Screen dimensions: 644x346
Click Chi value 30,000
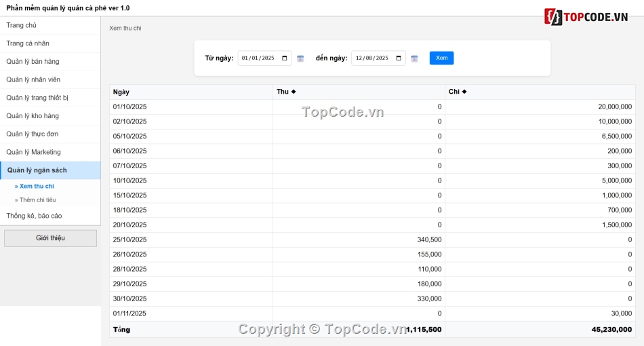pos(622,314)
